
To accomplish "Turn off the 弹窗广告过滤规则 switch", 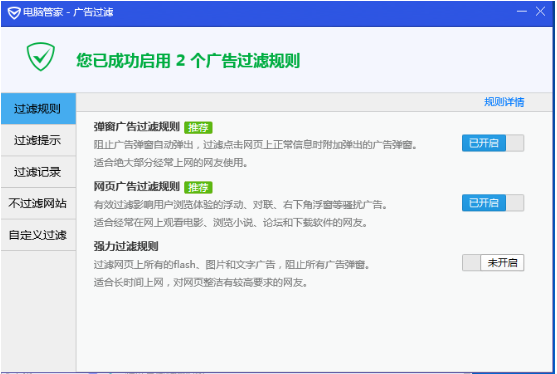I will [493, 143].
